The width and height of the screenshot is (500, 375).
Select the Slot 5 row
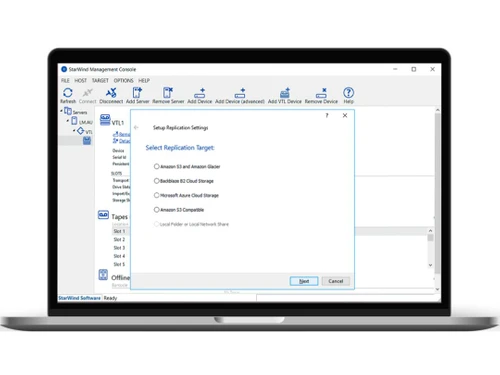pyautogui.click(x=119, y=264)
